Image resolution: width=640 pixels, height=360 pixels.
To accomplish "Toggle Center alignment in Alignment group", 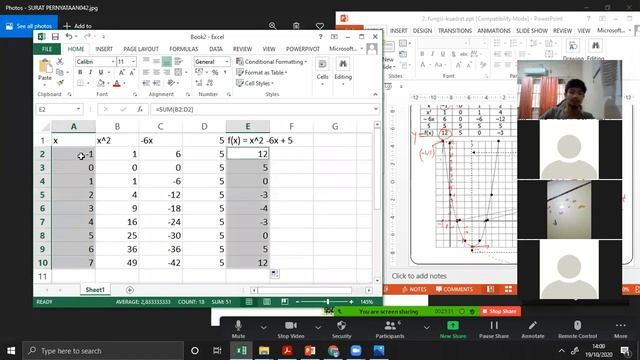I will pyautogui.click(x=156, y=72).
